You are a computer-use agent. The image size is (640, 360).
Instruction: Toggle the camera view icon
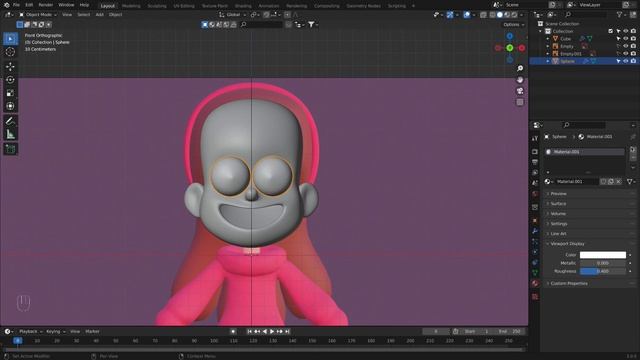point(520,91)
